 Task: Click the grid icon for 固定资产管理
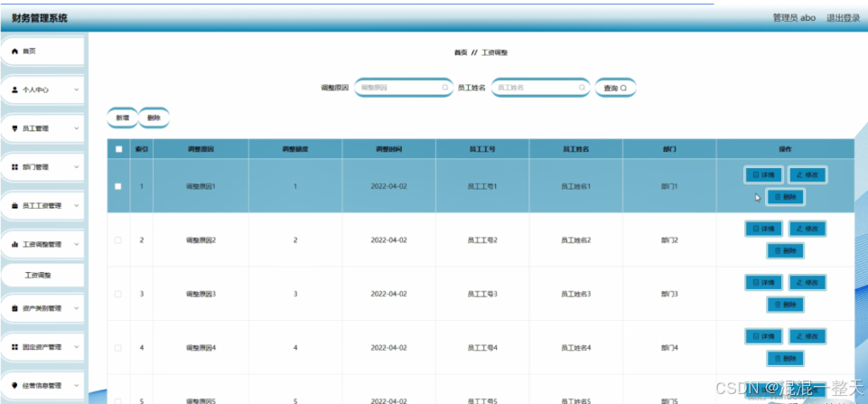(15, 347)
